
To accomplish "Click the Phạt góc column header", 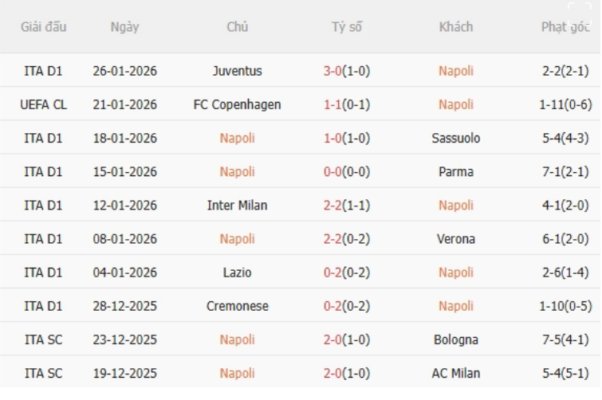I will coord(565,27).
